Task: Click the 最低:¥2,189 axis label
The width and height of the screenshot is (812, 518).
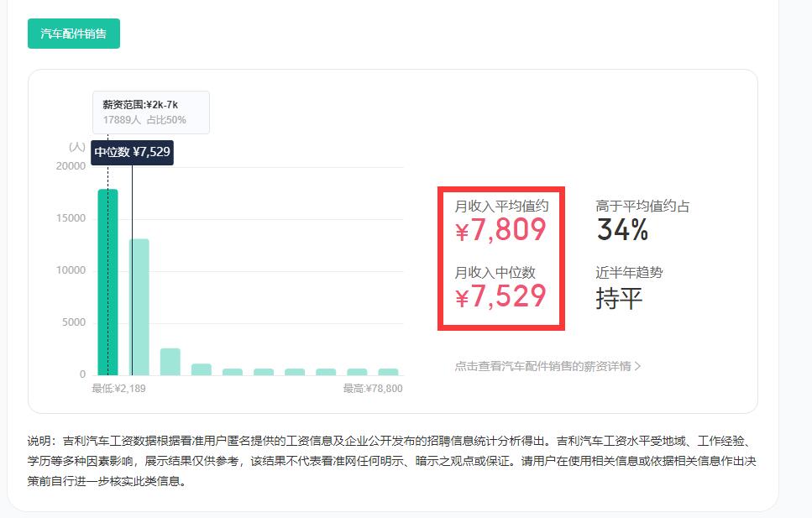Action: click(118, 389)
